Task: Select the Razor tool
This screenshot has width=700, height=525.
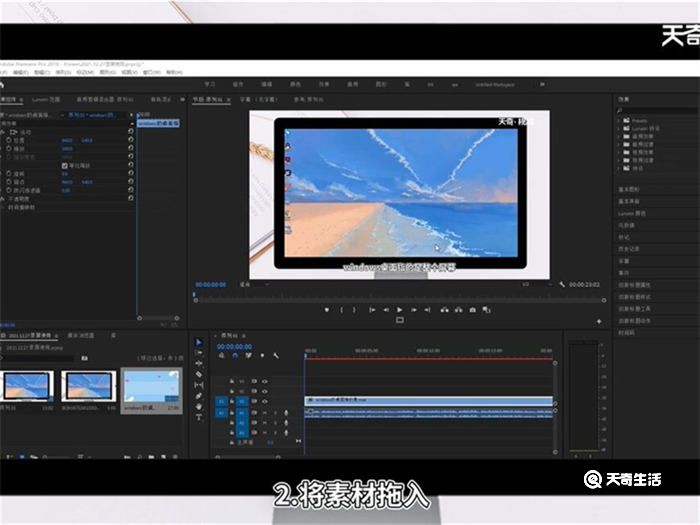Action: click(198, 374)
